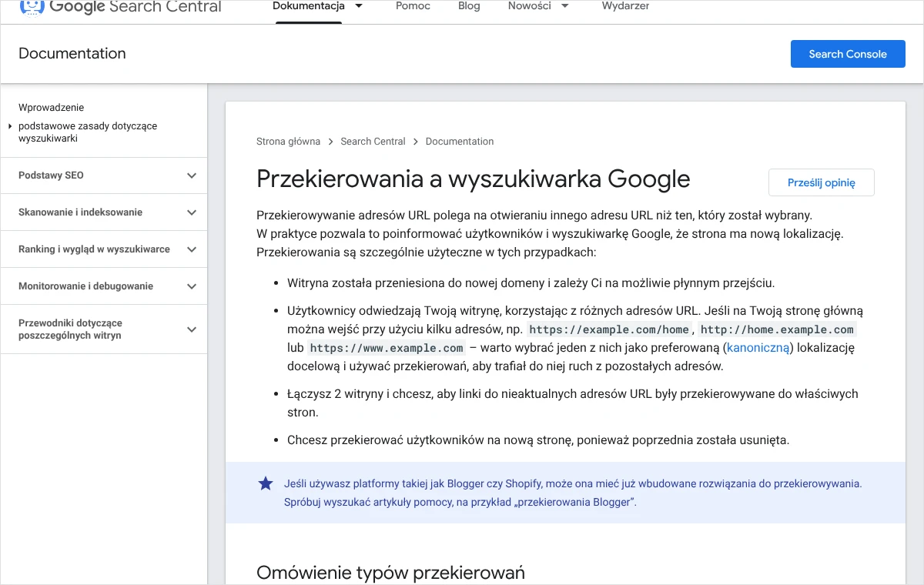The height and width of the screenshot is (585, 924).
Task: Expand the Nowości dropdown arrow
Action: click(x=565, y=6)
